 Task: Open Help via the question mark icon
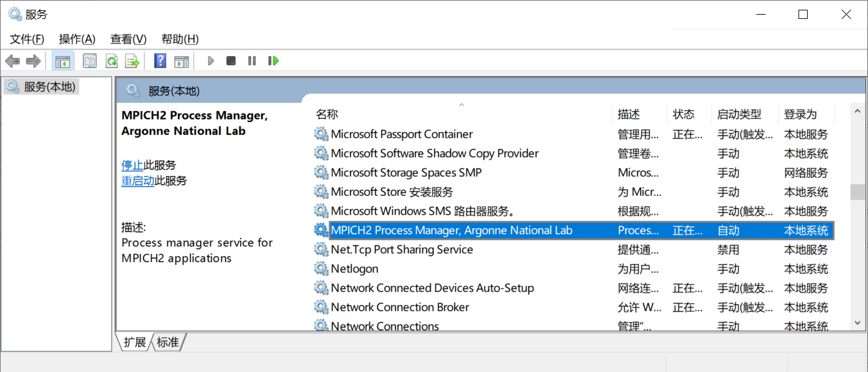(160, 61)
